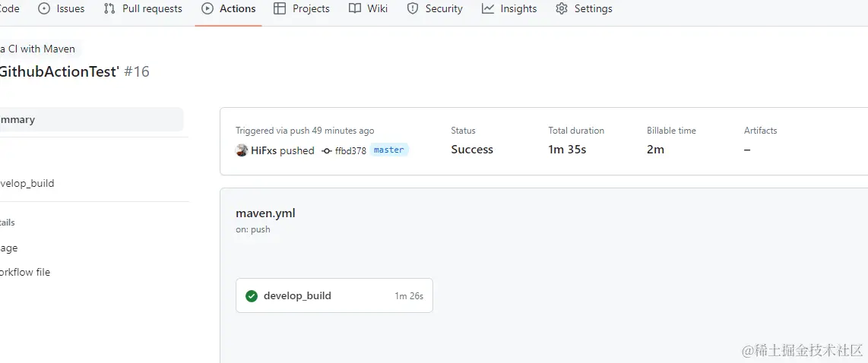The image size is (868, 363).
Task: Open the Pull requests tab
Action: 143,9
